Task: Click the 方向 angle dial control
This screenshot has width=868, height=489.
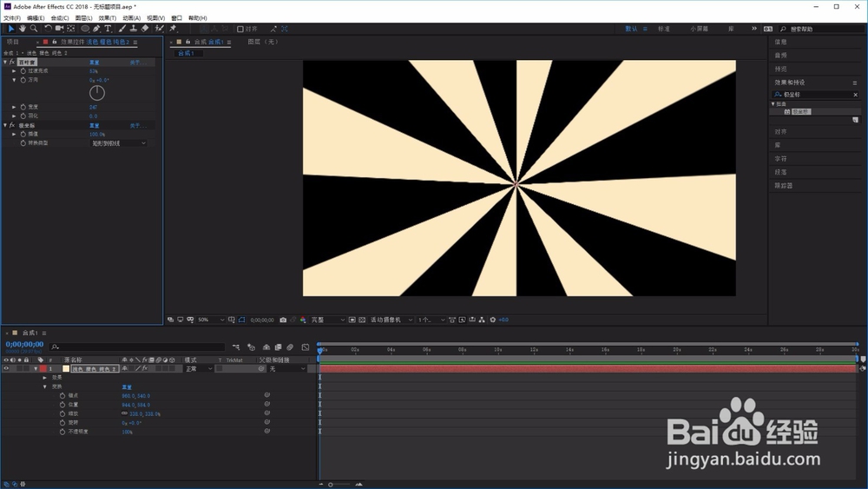Action: coord(97,93)
